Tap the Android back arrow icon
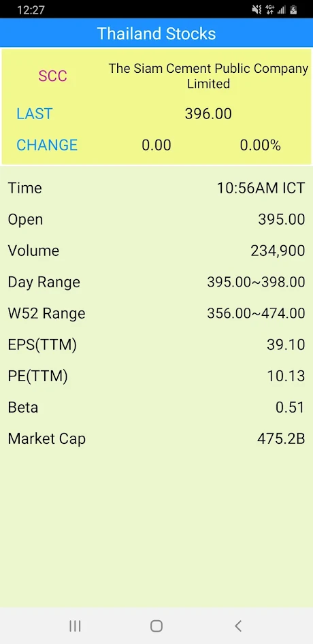This screenshot has height=644, width=313. (238, 626)
